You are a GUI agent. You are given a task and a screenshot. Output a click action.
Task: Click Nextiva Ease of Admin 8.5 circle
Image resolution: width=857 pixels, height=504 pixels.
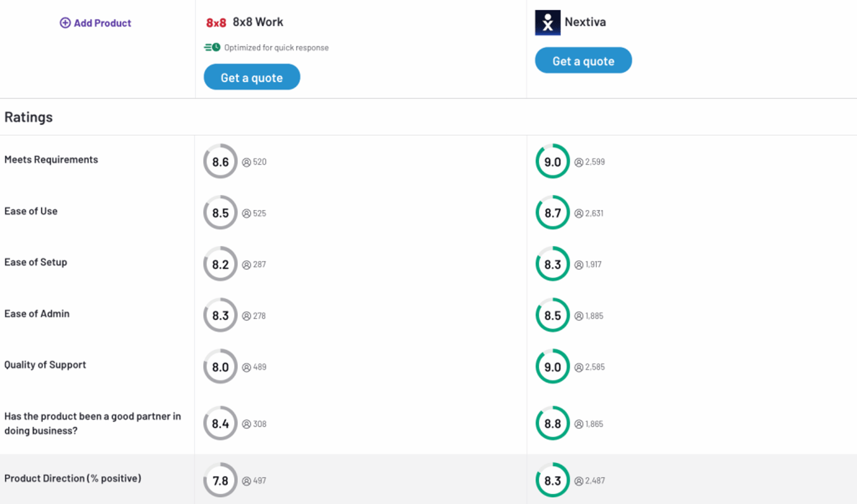(x=552, y=315)
